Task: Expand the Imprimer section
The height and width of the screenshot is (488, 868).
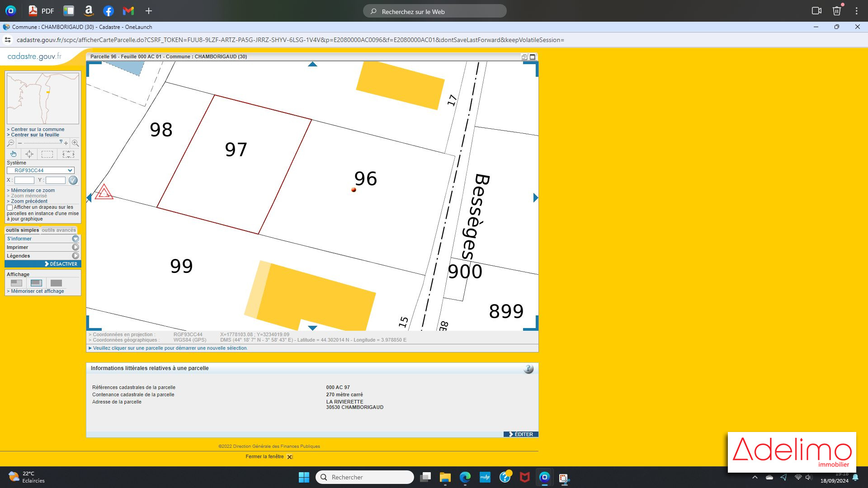Action: click(x=75, y=247)
